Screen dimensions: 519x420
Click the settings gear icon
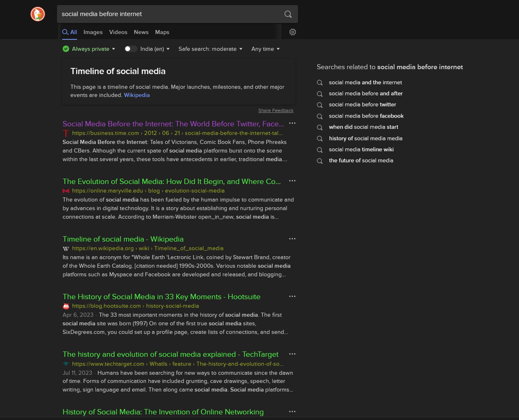pos(293,32)
